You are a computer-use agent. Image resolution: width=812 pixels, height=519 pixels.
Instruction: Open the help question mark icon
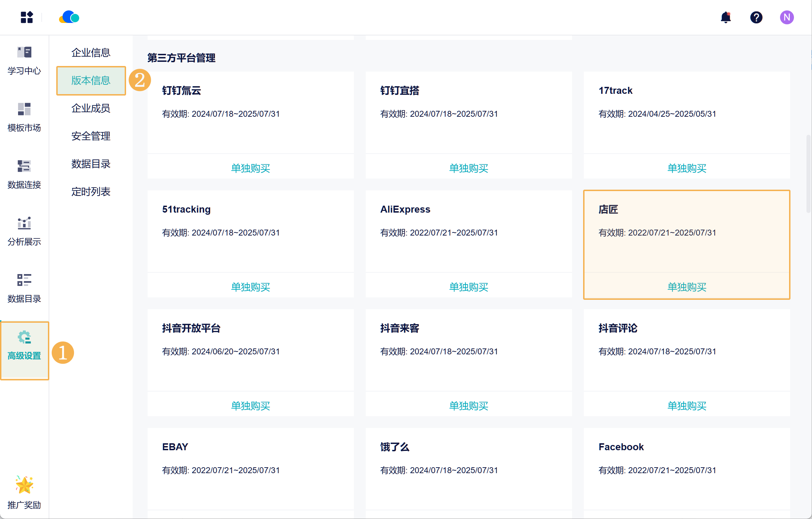point(756,17)
